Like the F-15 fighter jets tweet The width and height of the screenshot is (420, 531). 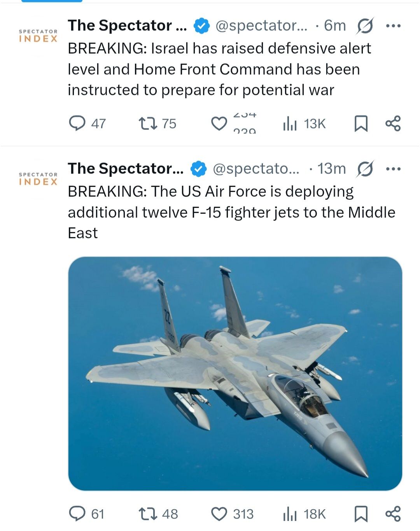[x=219, y=514]
